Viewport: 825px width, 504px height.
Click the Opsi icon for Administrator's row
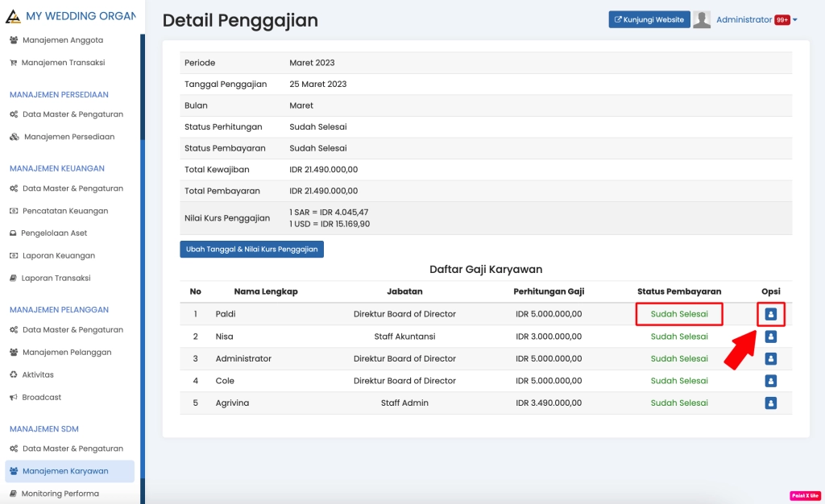pyautogui.click(x=770, y=358)
